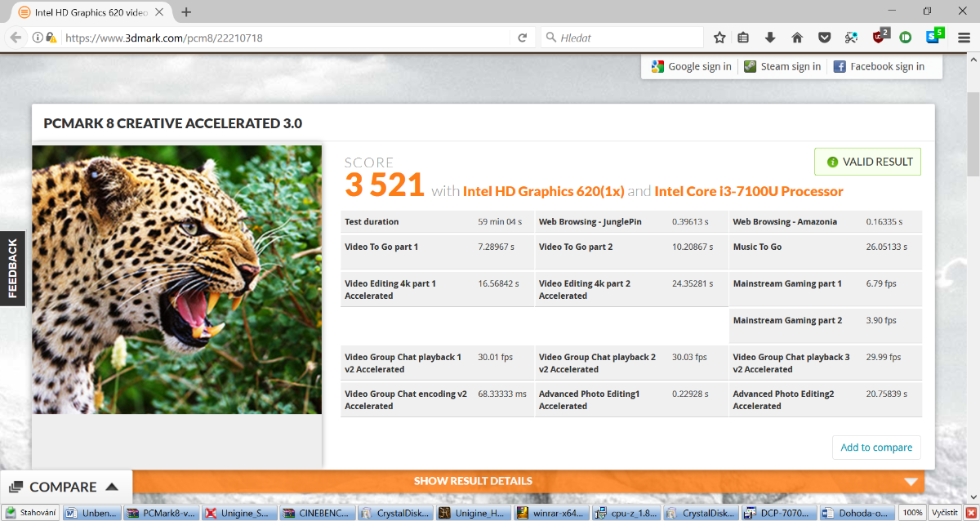Follow the Intel Core i3-7100U Processor link
Image resolution: width=980 pixels, height=521 pixels.
pos(748,191)
